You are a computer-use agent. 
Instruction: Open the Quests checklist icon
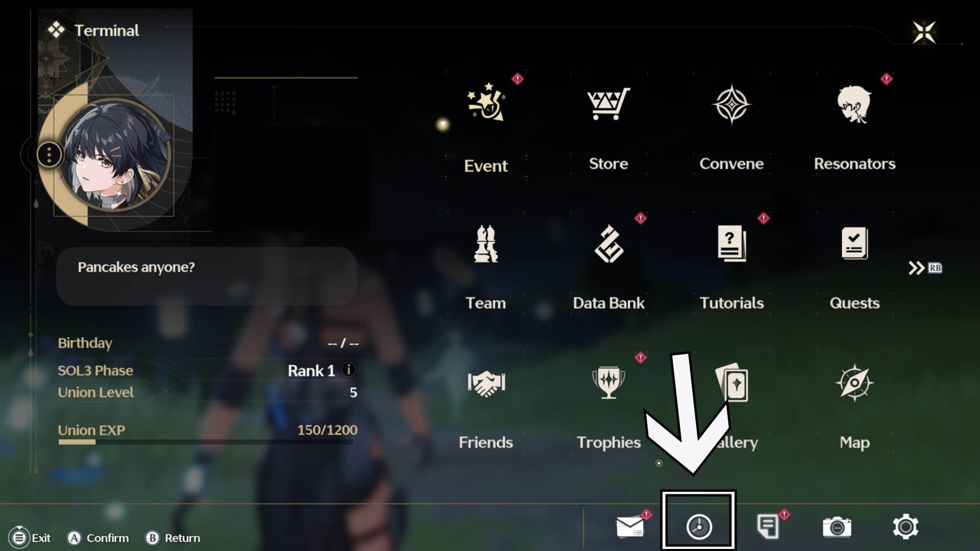(x=854, y=243)
